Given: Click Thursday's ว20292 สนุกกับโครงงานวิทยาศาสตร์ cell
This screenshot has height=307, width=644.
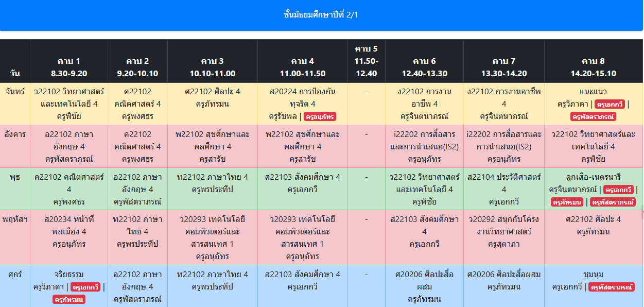Looking at the screenshot, I should pos(503,231).
